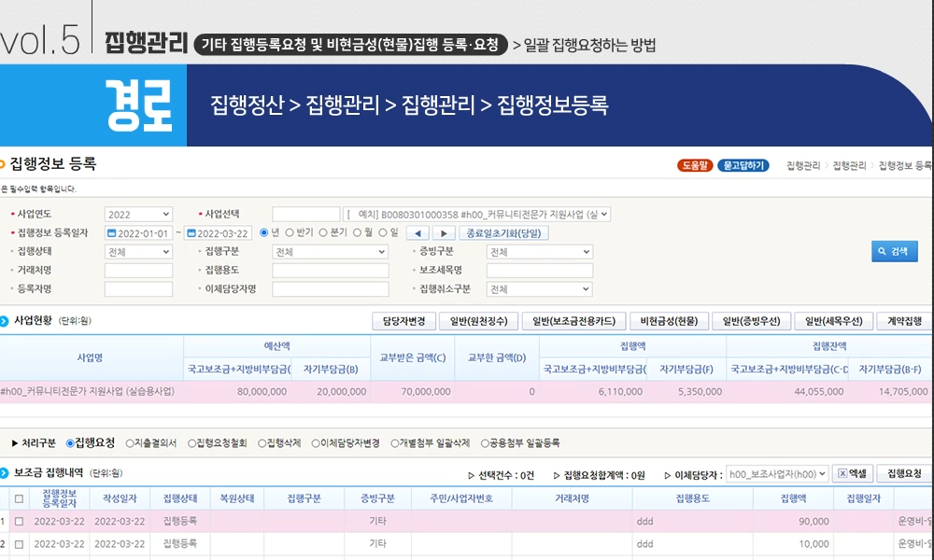This screenshot has height=560, width=934.
Task: Click the 거래처명 column header
Action: (x=572, y=498)
